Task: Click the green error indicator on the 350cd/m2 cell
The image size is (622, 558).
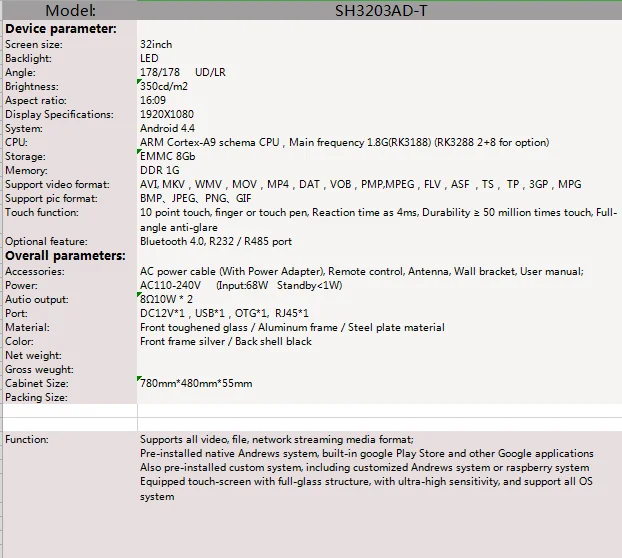Action: pos(140,82)
